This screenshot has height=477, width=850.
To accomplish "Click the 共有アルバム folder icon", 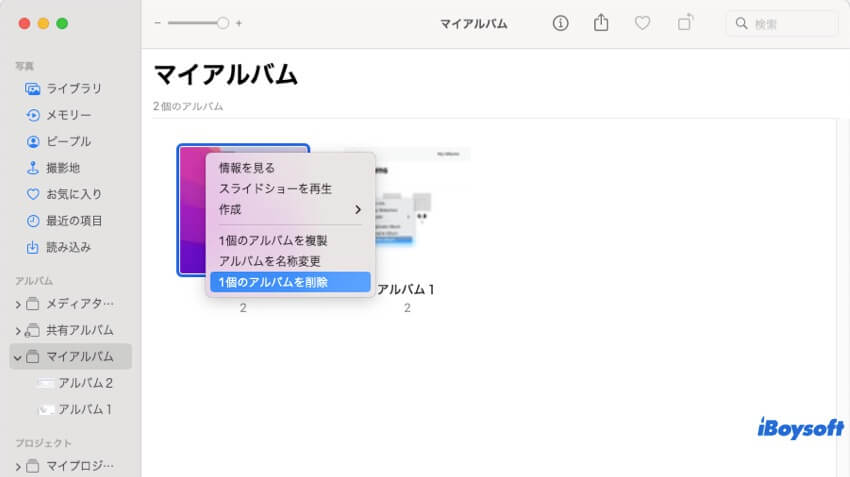I will 33,330.
